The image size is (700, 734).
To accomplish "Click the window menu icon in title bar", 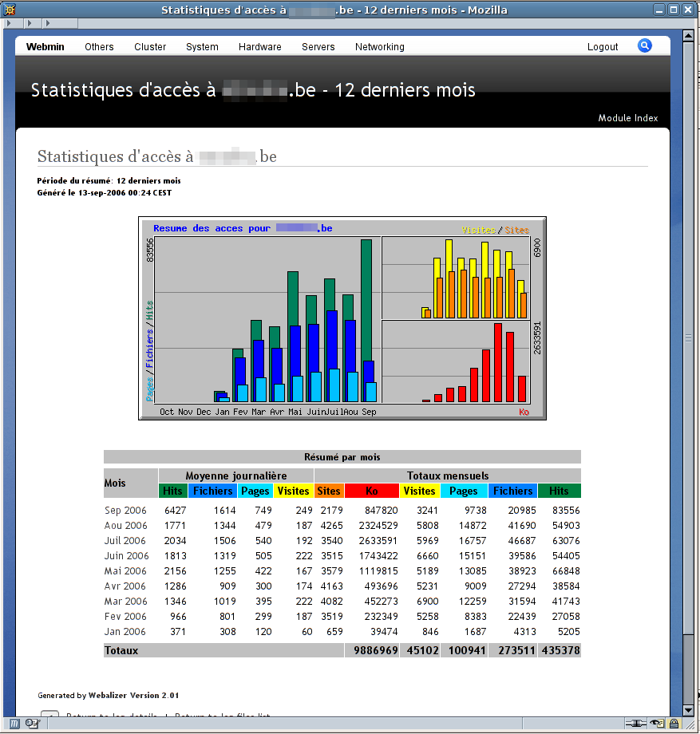I will click(10, 10).
